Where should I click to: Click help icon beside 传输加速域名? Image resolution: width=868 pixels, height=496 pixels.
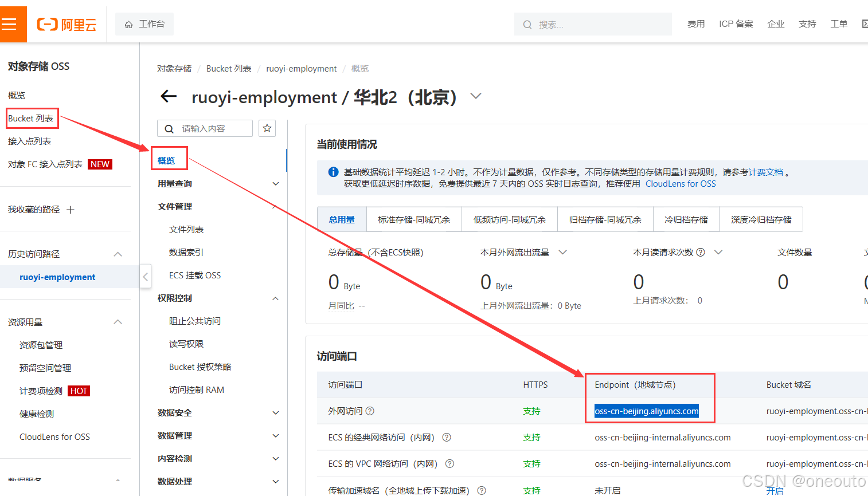[x=482, y=490]
